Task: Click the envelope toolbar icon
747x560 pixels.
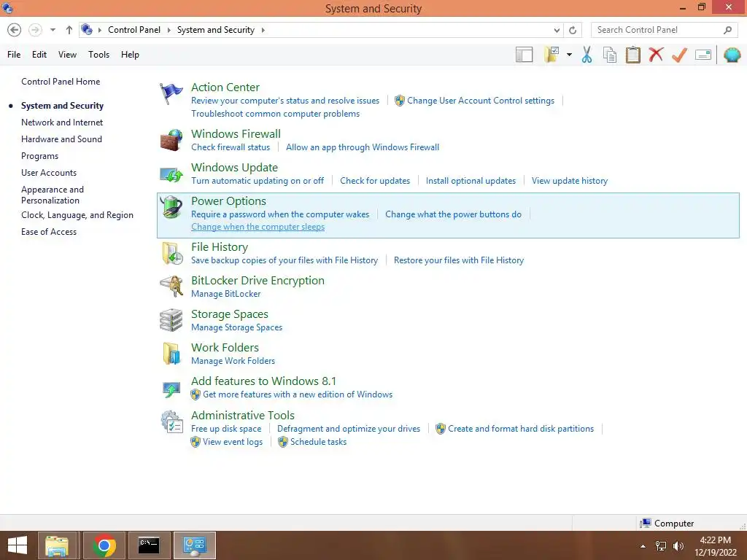Action: point(703,55)
